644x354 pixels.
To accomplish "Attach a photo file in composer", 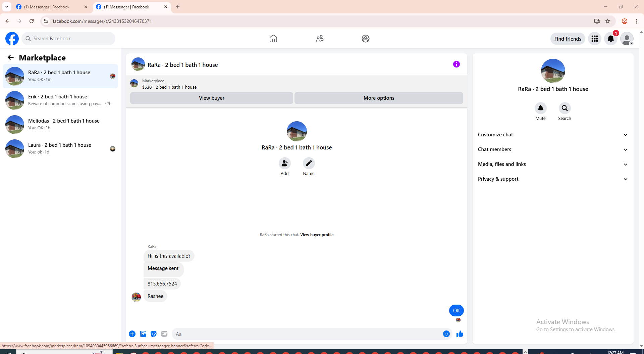I will click(143, 334).
